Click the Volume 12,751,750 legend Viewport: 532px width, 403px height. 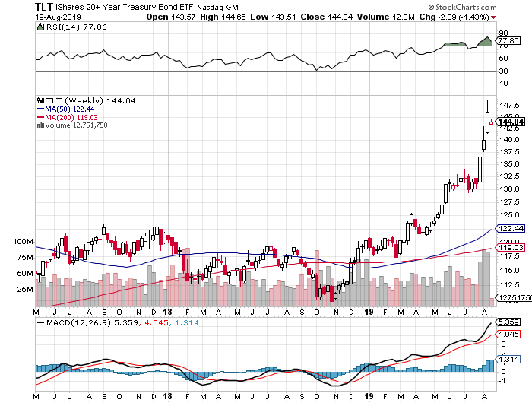tap(76, 125)
